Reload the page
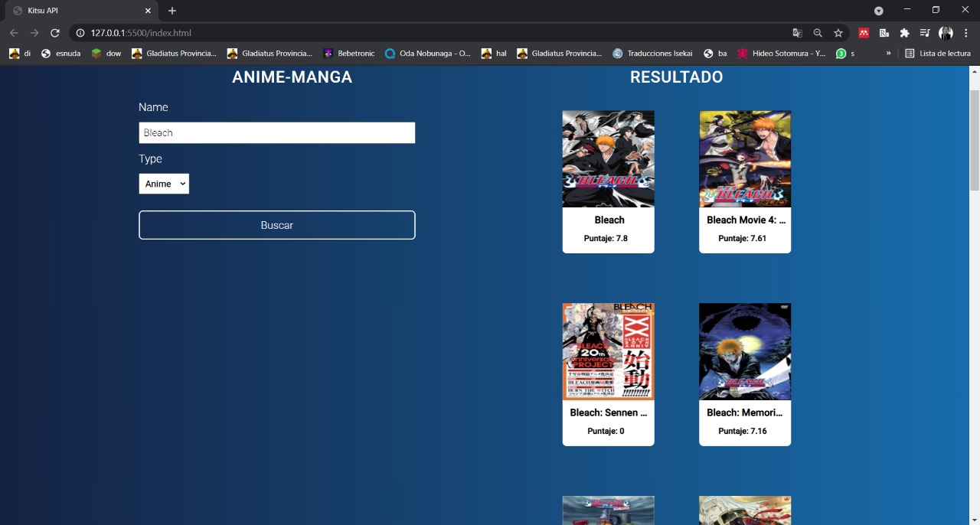This screenshot has height=525, width=980. point(55,33)
